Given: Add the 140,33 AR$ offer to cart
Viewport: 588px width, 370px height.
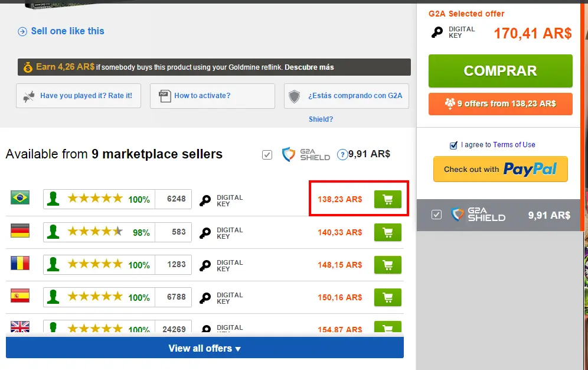Looking at the screenshot, I should [388, 232].
